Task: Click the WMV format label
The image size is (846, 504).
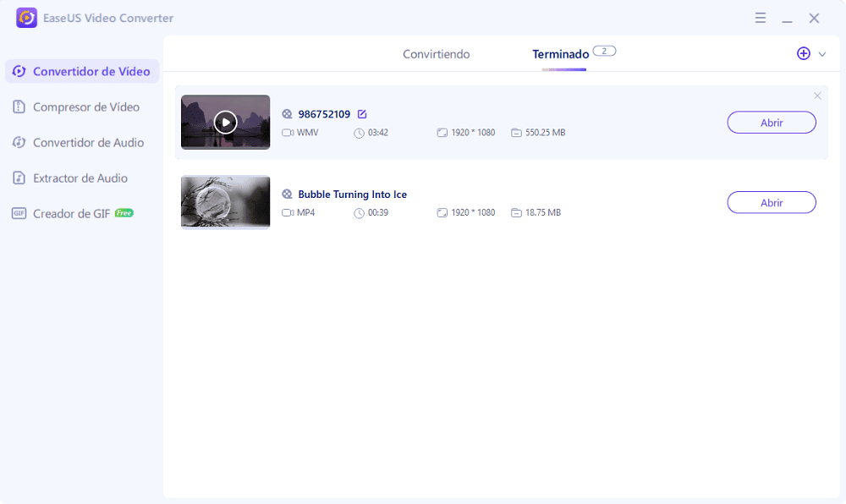Action: [308, 133]
